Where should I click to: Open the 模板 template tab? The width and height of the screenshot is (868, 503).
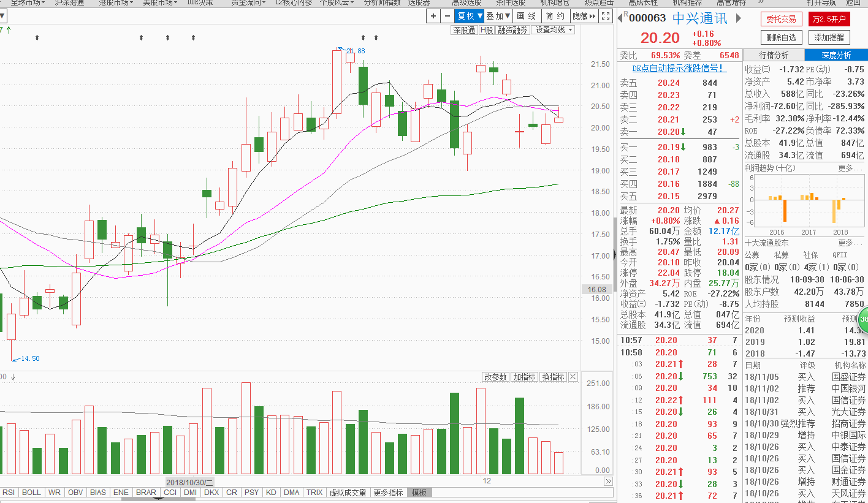point(420,493)
